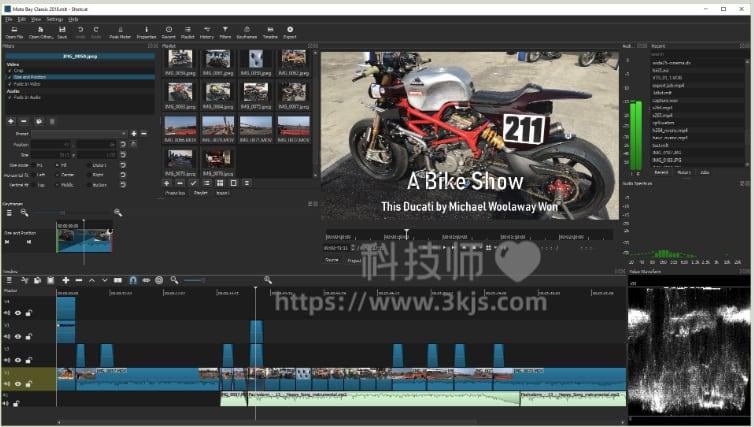Save preset with plus beside Preset
This screenshot has height=427, width=754.
tap(134, 134)
